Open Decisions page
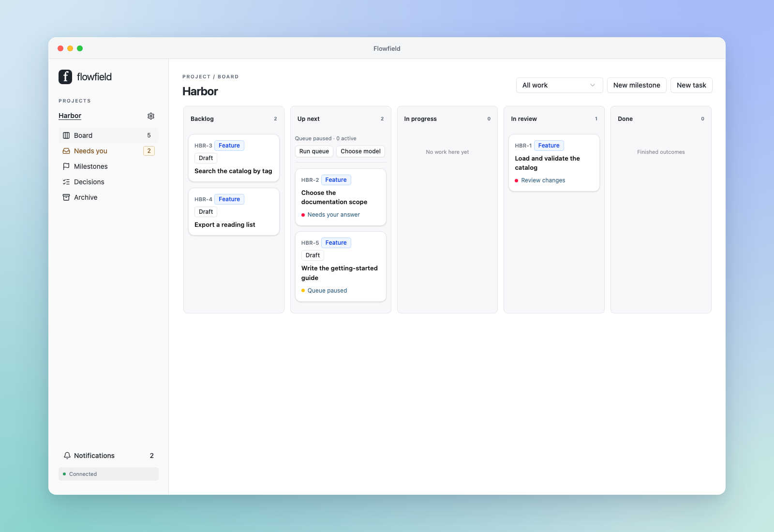 point(108,182)
